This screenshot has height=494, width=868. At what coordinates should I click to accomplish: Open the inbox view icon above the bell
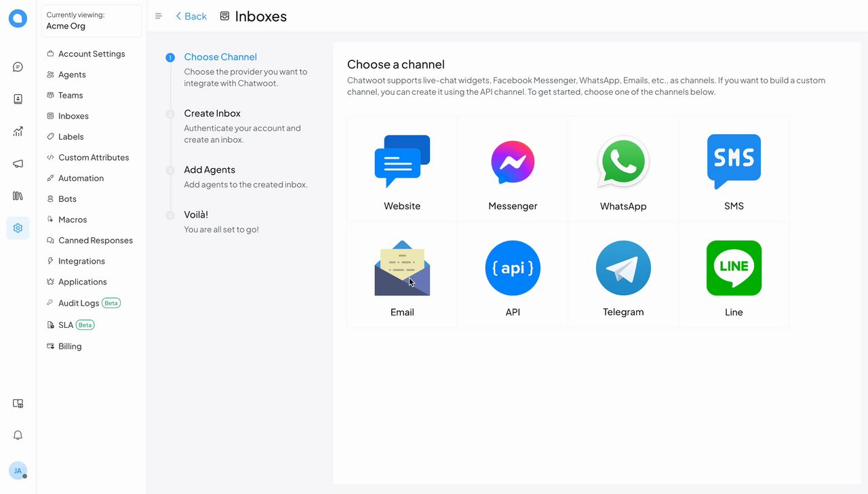18,403
